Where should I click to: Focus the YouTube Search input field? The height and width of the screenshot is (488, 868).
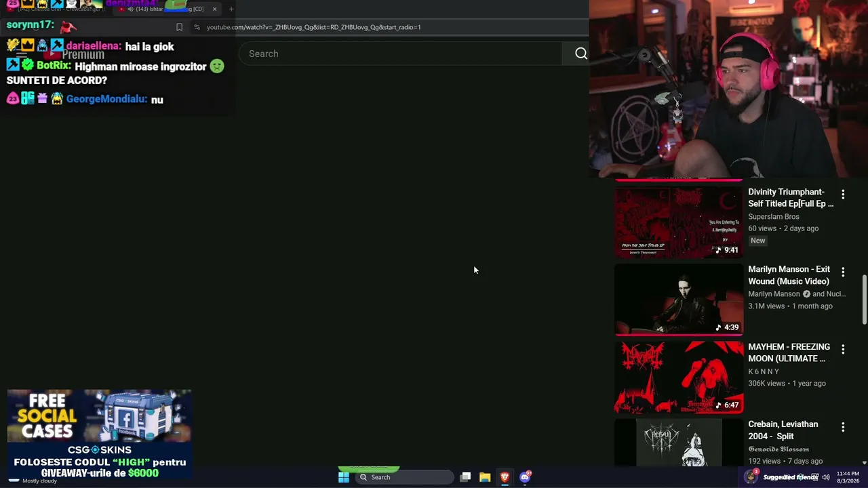pyautogui.click(x=400, y=54)
